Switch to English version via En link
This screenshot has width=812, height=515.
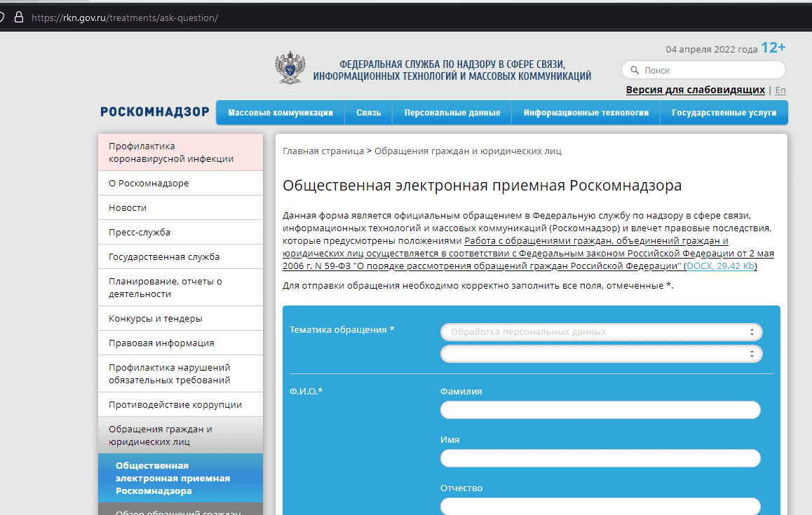[x=780, y=90]
